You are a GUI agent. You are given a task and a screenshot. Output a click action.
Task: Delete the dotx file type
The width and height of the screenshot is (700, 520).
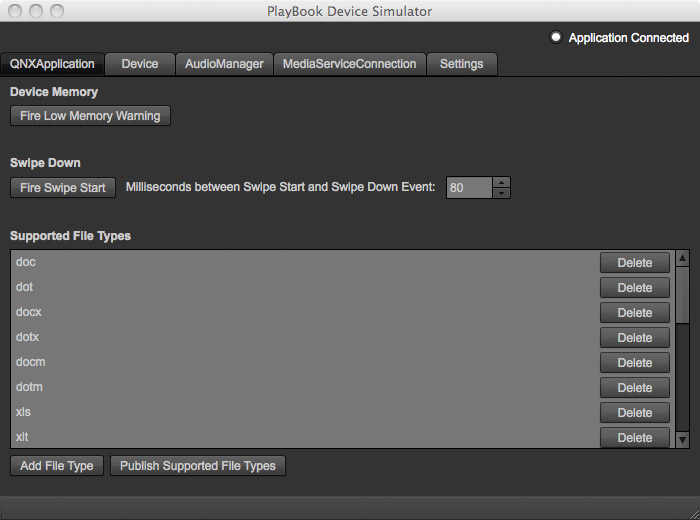click(x=635, y=337)
